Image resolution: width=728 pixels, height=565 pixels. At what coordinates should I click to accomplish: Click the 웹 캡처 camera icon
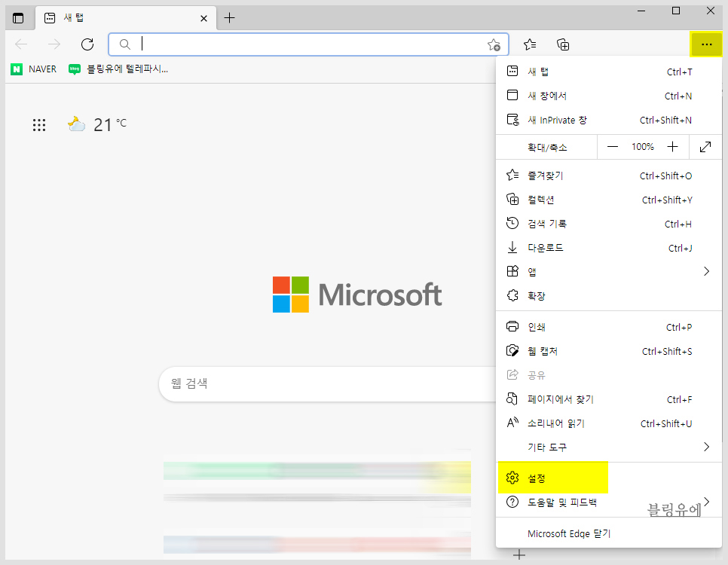coord(513,350)
